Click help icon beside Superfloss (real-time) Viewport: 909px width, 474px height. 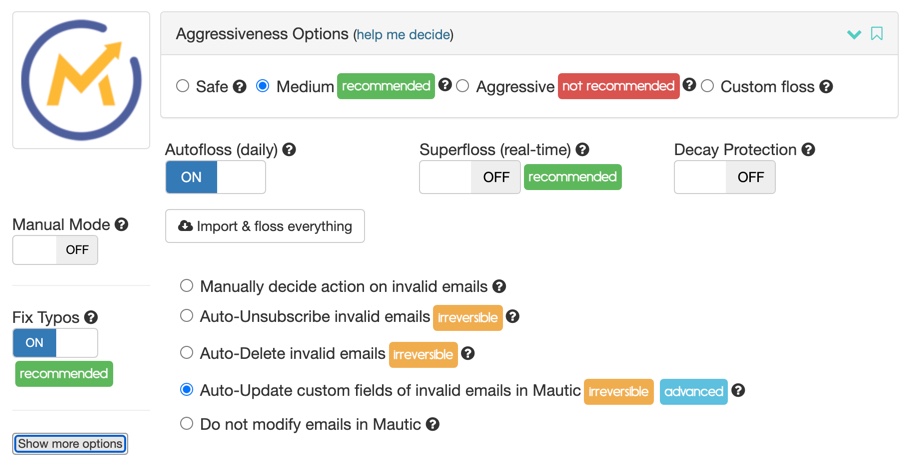point(582,150)
